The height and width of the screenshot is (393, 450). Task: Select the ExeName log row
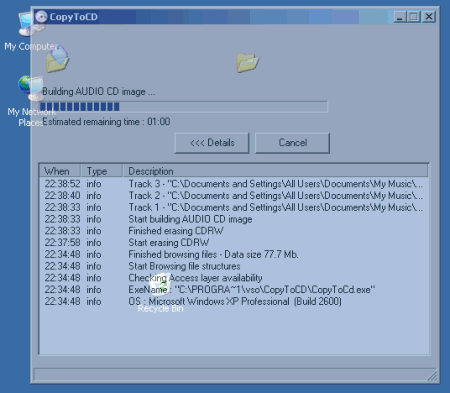point(234,289)
